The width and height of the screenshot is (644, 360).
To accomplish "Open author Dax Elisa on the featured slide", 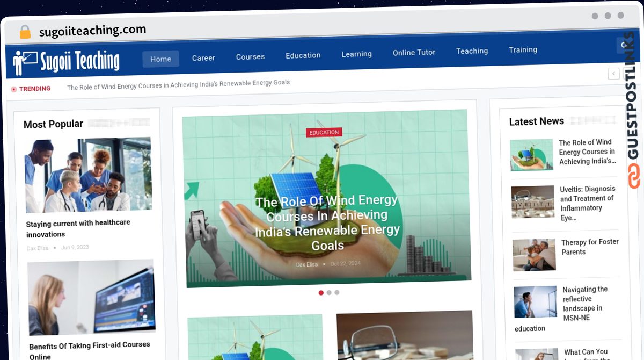I will coord(307,264).
